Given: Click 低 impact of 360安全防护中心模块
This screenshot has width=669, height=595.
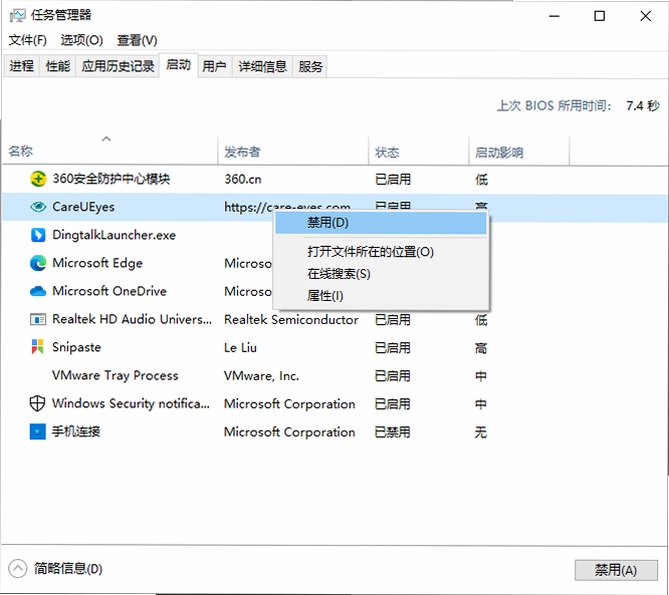Looking at the screenshot, I should tap(481, 179).
